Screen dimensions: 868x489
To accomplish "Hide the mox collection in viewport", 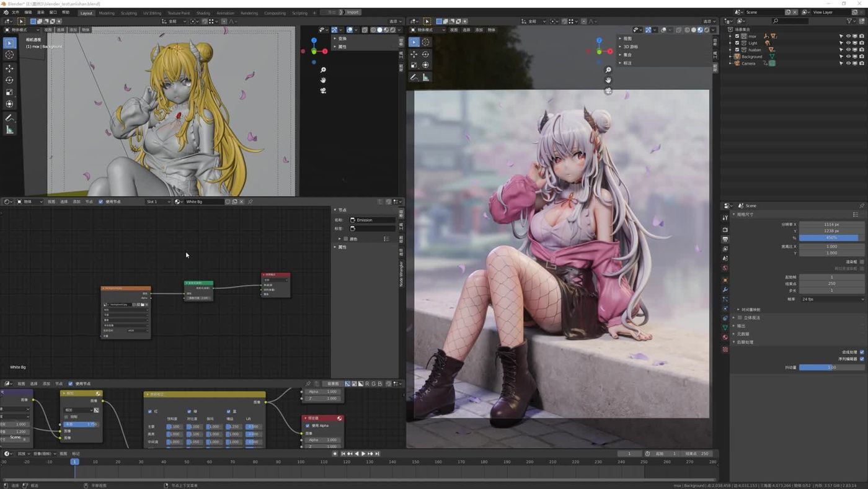I will click(x=848, y=36).
